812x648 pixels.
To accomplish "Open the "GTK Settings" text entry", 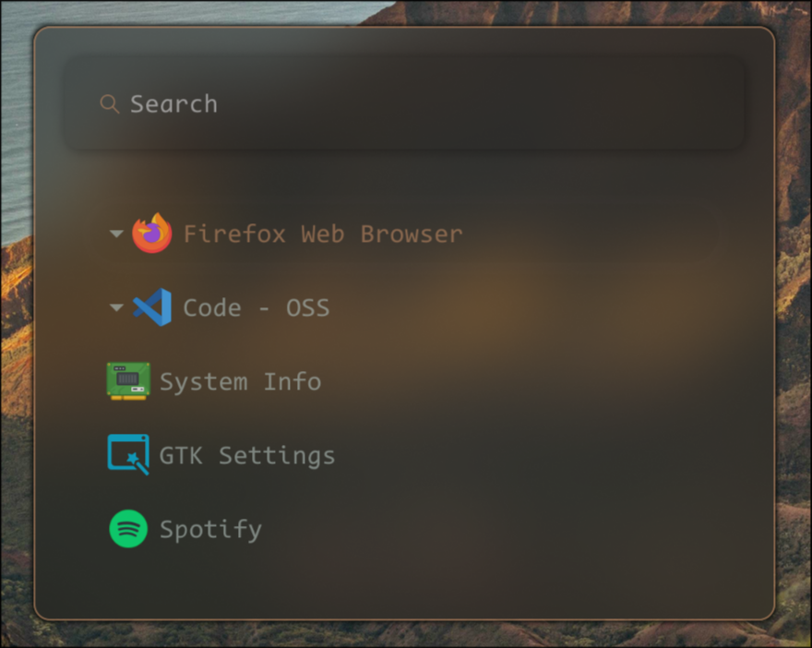I will [x=246, y=455].
